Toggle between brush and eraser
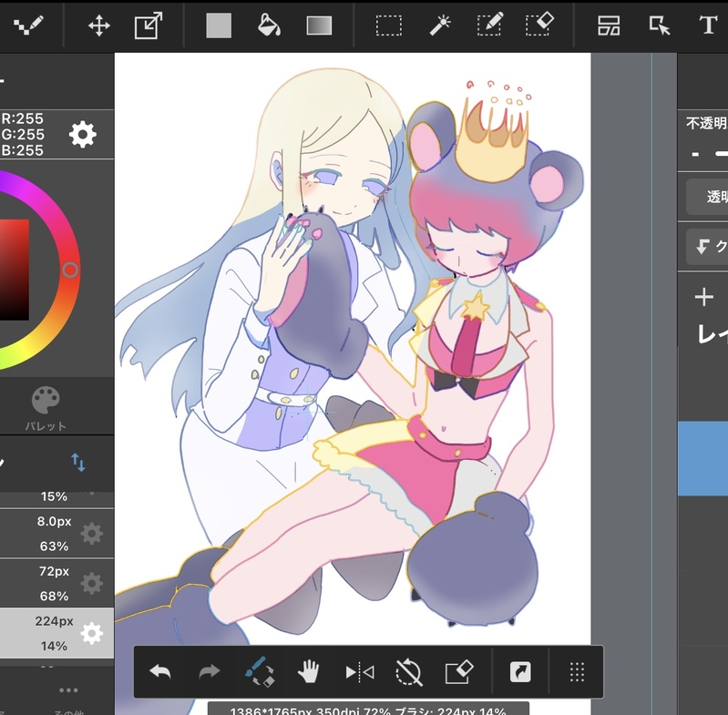The image size is (728, 715). (x=259, y=672)
